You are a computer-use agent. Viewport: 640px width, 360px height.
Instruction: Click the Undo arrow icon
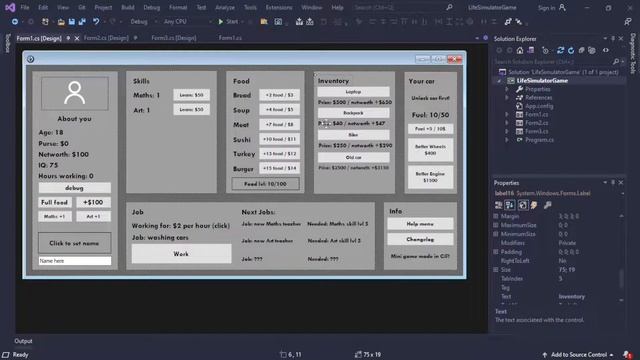[x=96, y=21]
